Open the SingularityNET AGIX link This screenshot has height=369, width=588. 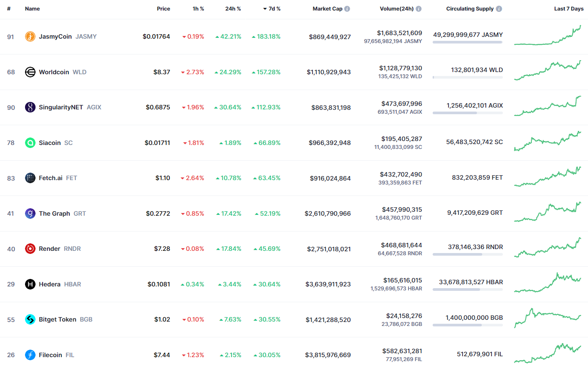[70, 107]
